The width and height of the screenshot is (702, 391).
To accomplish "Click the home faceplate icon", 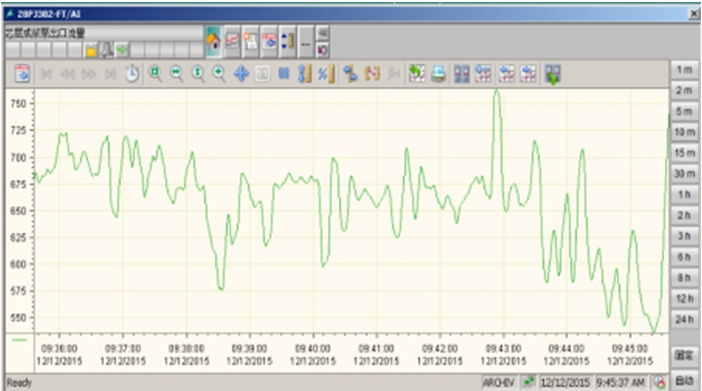I will (x=213, y=42).
